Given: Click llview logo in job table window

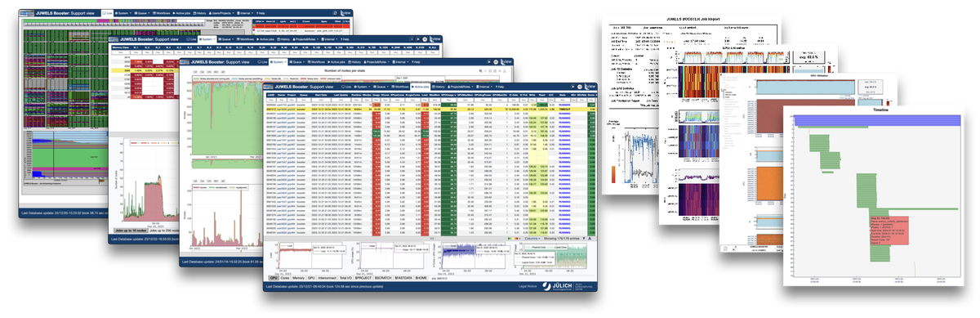Looking at the screenshot, I should 590,86.
